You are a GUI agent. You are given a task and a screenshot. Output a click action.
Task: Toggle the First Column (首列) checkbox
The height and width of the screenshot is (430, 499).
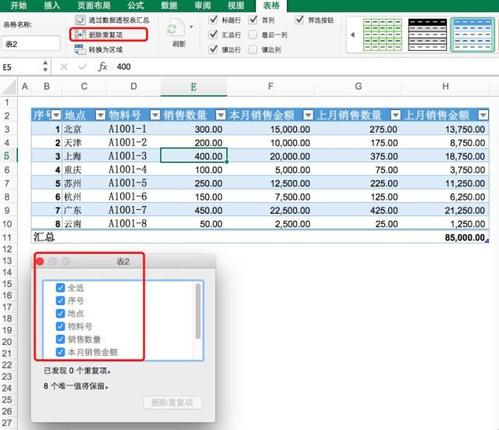click(253, 20)
